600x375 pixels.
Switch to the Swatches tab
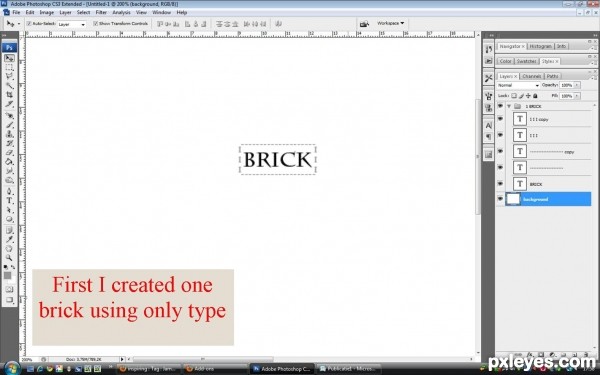(526, 61)
